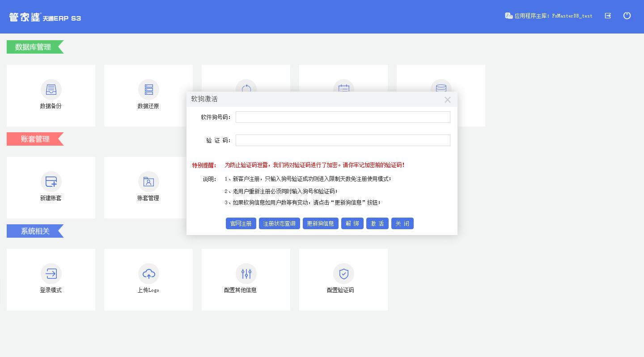Open the 账套管理 folder icon
The image size is (644, 357).
click(148, 181)
